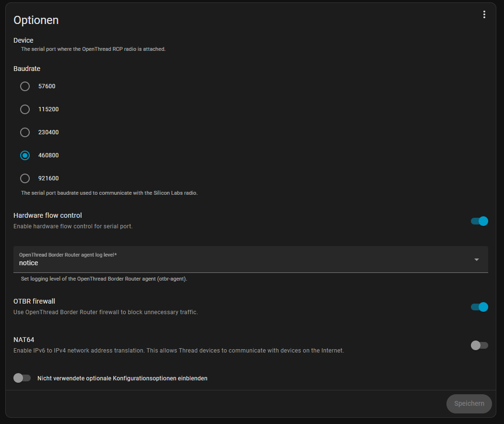This screenshot has height=424, width=504.
Task: Disable the Hardware flow control toggle
Action: point(479,221)
